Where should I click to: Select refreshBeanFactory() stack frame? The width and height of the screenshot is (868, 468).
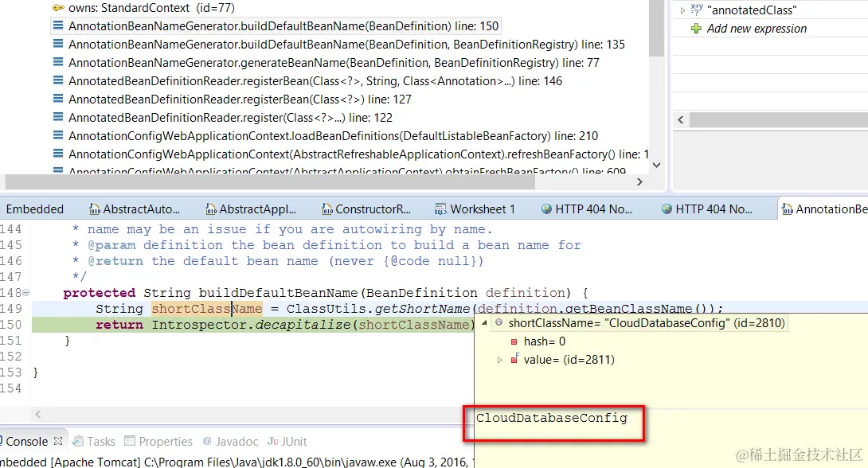pyautogui.click(x=358, y=154)
